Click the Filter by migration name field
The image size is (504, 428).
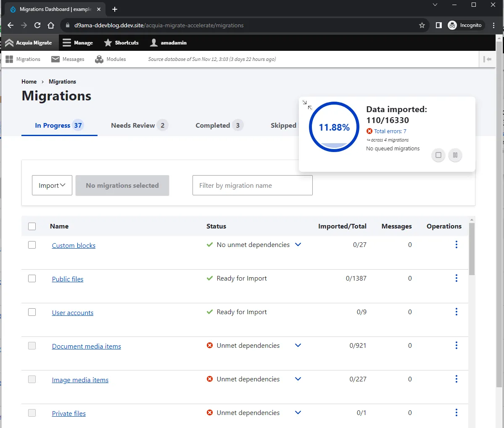pyautogui.click(x=252, y=185)
